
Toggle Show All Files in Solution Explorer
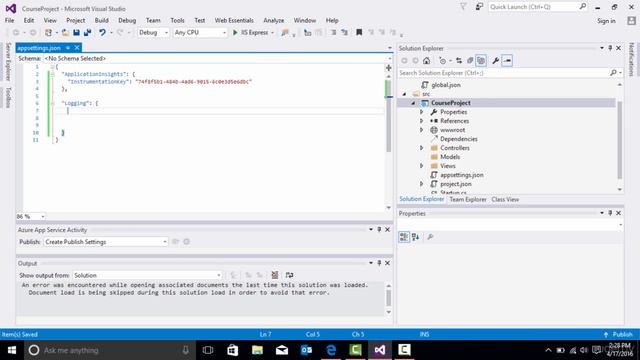pyautogui.click(x=481, y=61)
